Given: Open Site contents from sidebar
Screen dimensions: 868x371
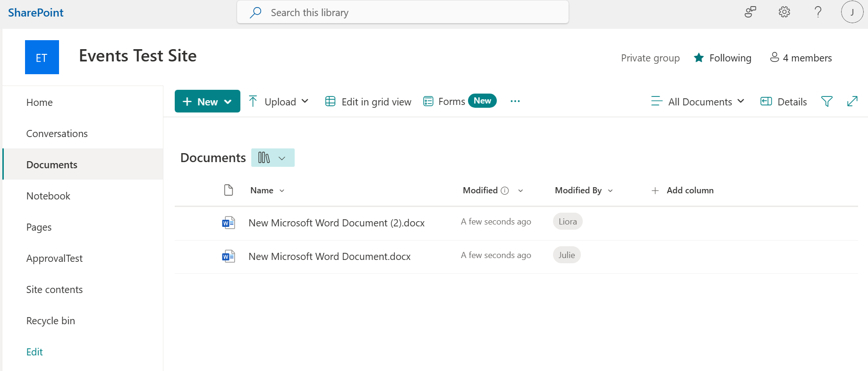Looking at the screenshot, I should tap(55, 290).
